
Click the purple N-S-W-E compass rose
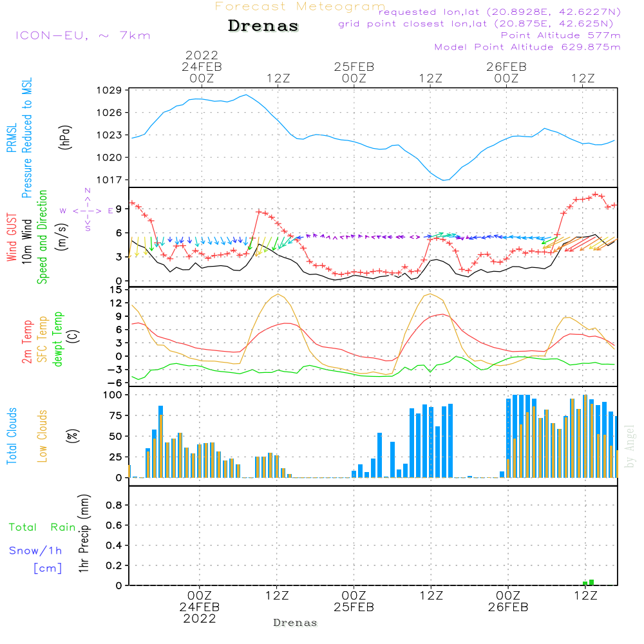(x=87, y=211)
